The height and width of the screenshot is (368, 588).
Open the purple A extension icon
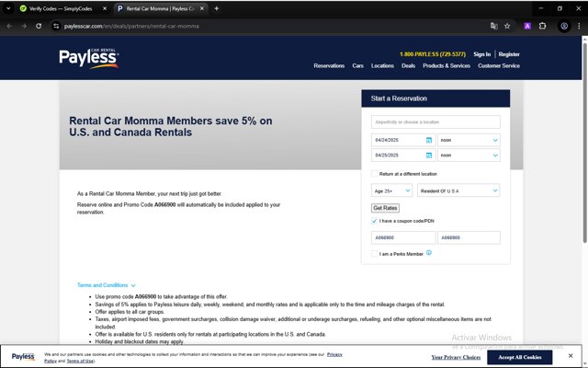tap(527, 26)
